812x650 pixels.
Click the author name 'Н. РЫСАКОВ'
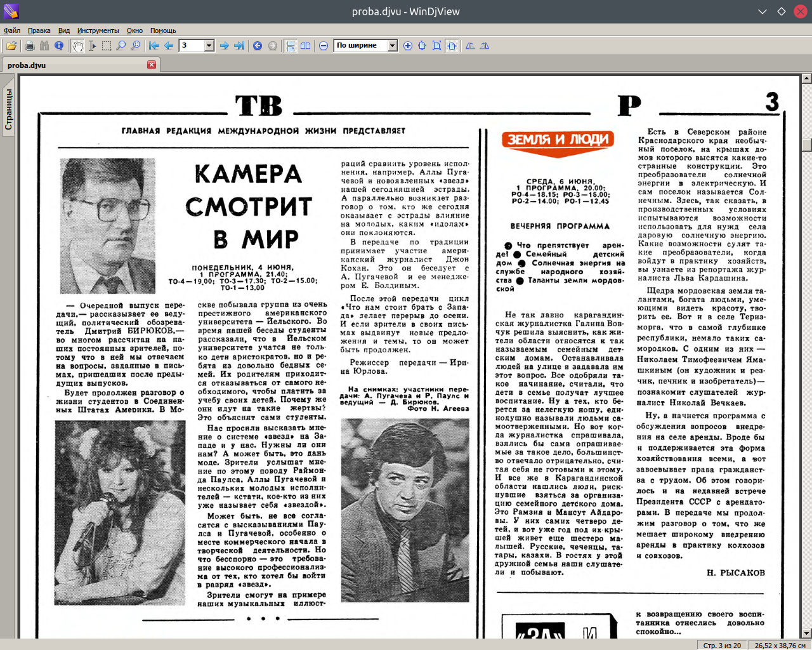736,573
